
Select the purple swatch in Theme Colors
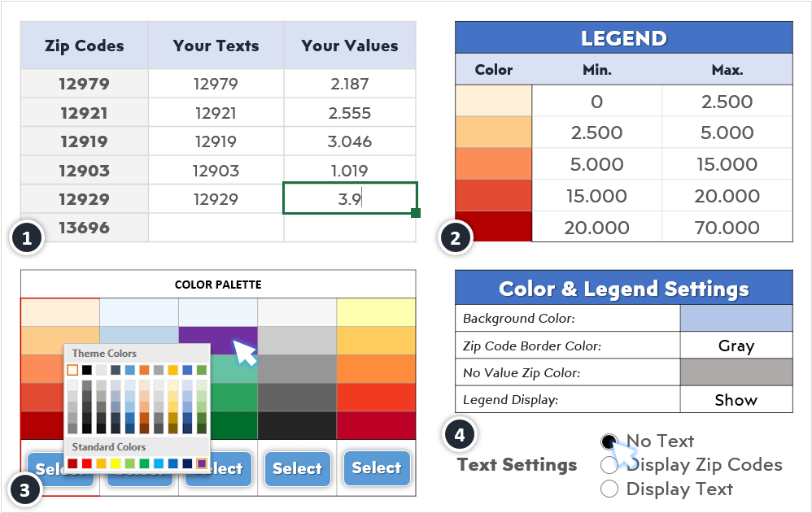[x=203, y=463]
